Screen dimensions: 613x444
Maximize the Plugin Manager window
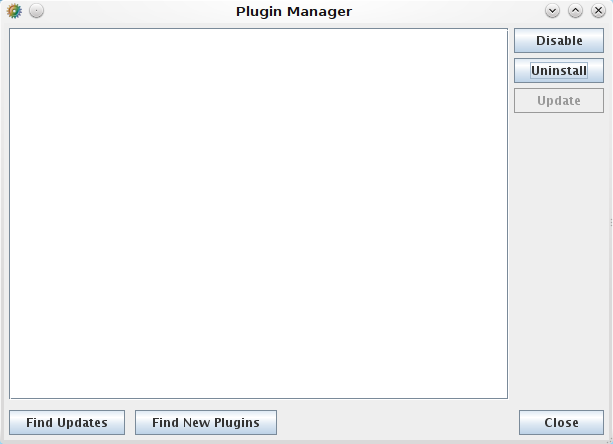[575, 11]
